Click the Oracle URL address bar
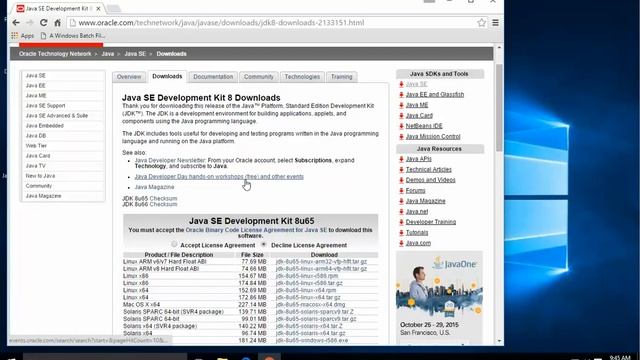This screenshot has height=360, width=640. [273, 23]
